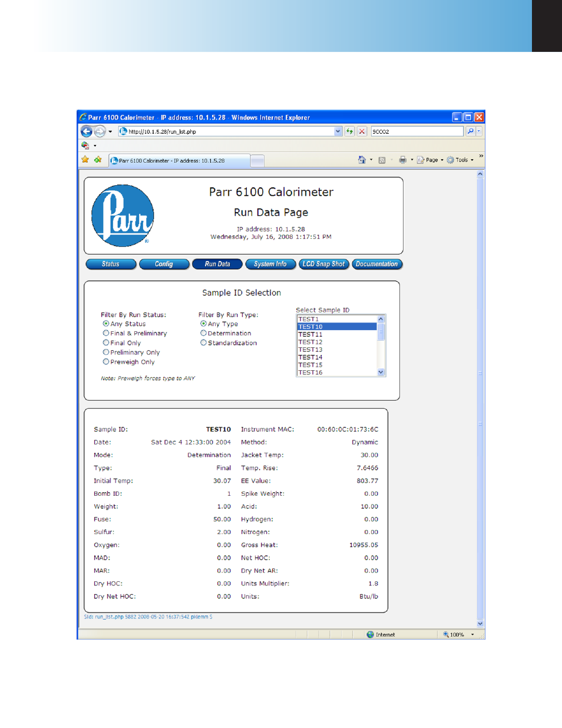This screenshot has height=728, width=562.
Task: Open the Config page tab
Action: [x=164, y=264]
